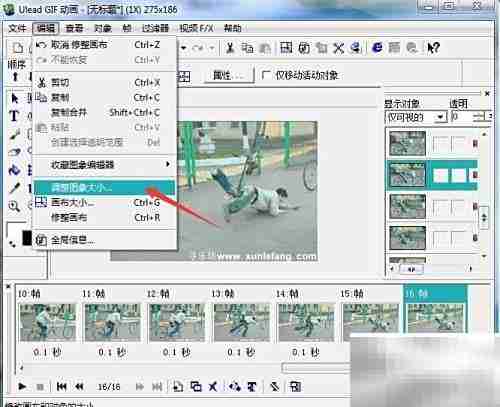Choose 取消 修整画布 Ctrl+Z undo entry

click(x=104, y=45)
